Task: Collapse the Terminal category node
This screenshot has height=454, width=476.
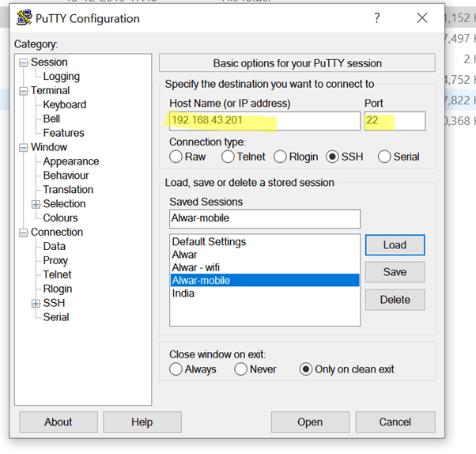Action: click(23, 91)
